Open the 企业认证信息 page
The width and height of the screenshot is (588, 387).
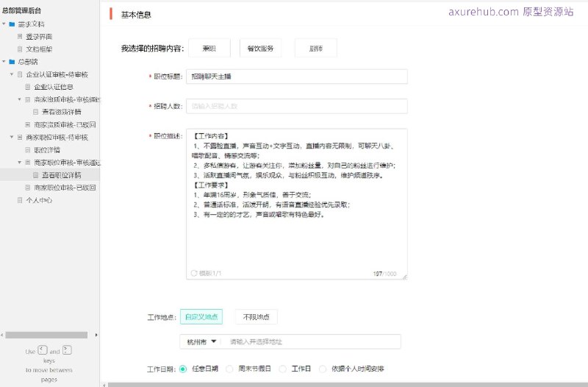coord(54,87)
